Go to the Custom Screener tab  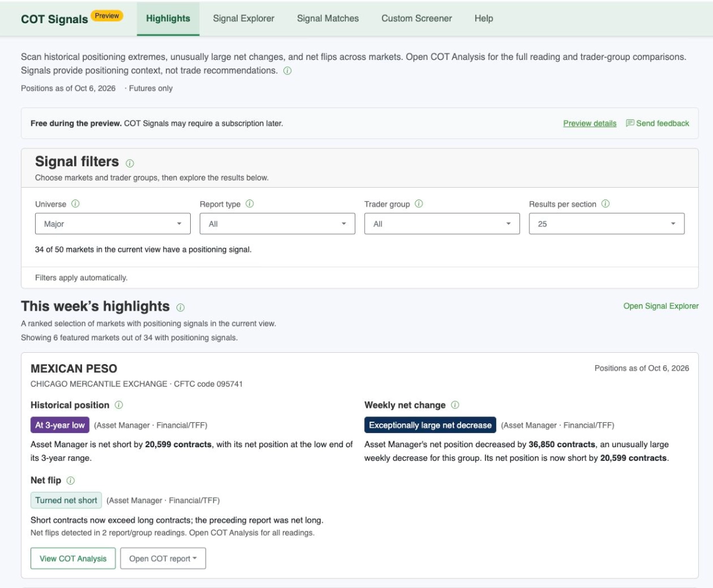(x=417, y=18)
